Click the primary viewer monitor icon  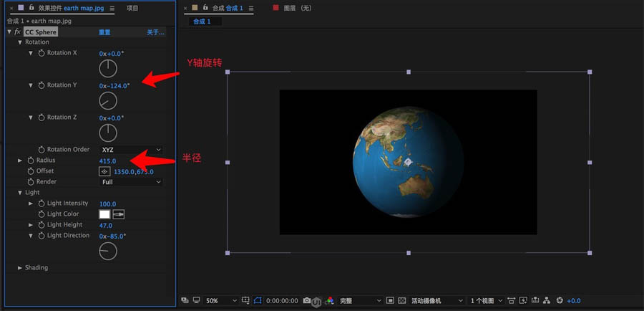[x=196, y=301]
